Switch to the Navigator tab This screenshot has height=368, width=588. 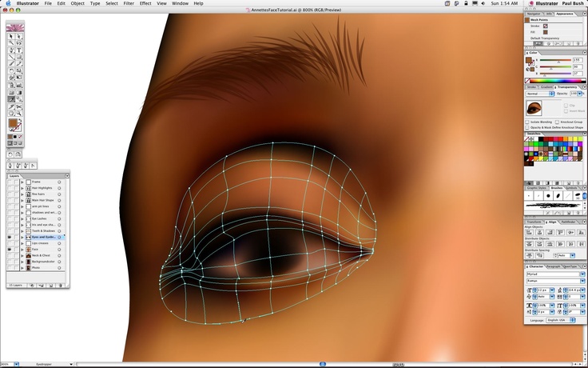click(533, 14)
